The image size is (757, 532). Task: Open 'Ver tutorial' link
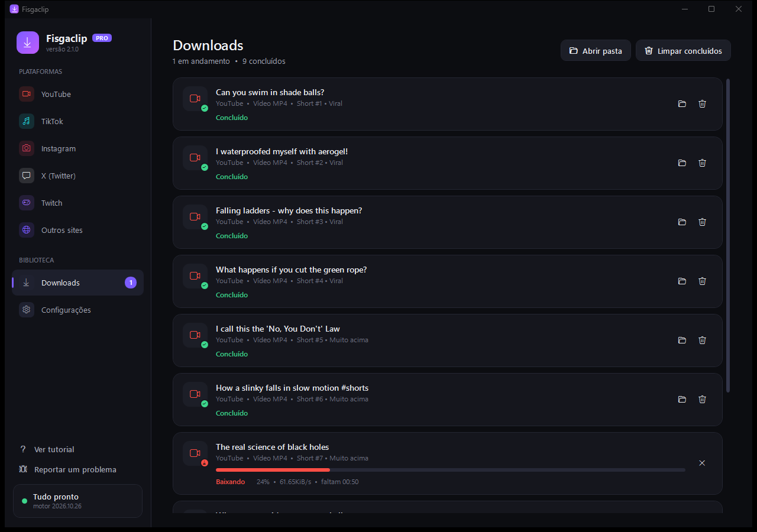47,449
